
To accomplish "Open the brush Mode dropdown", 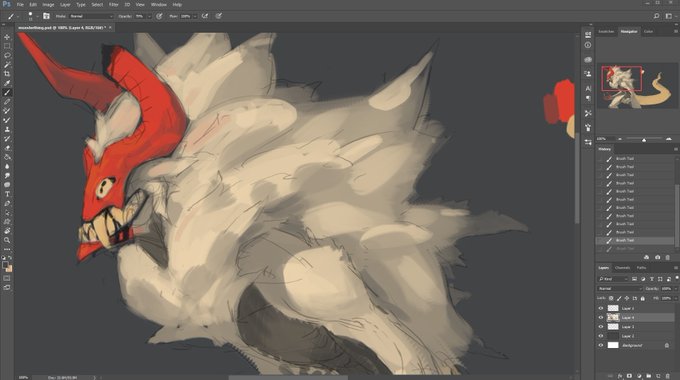I will 91,16.
